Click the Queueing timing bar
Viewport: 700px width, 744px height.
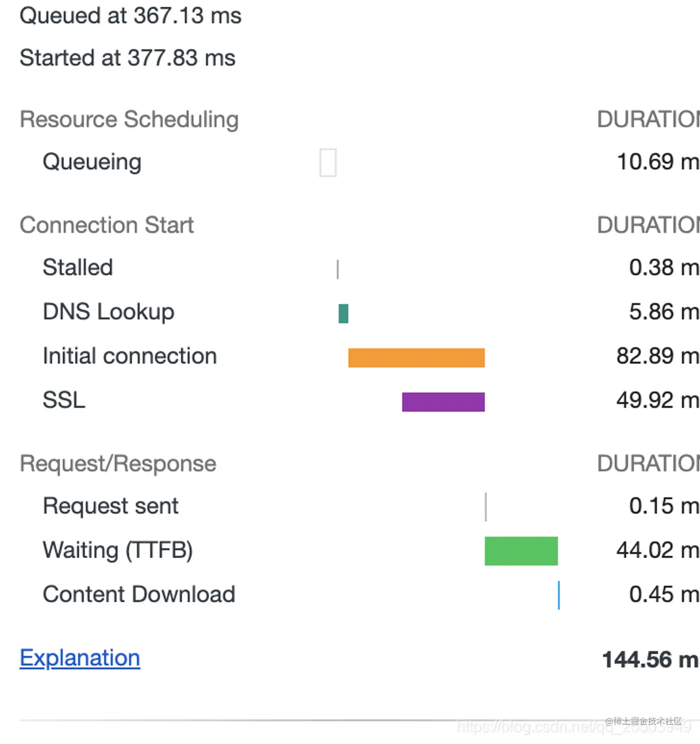[x=328, y=163]
